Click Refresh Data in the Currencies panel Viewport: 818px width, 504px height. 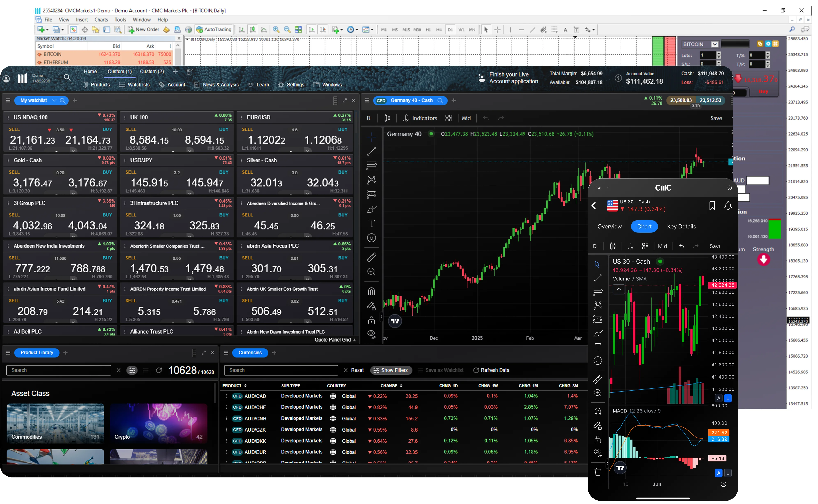pos(491,370)
